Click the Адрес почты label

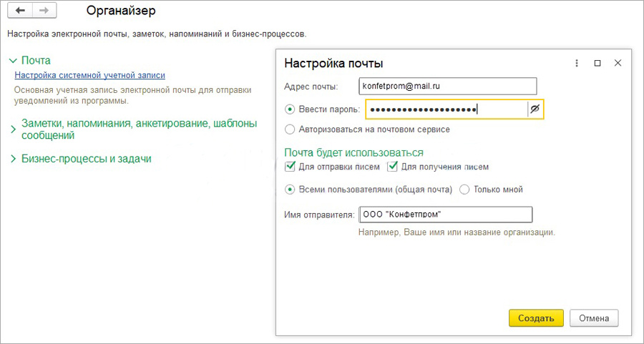[311, 87]
